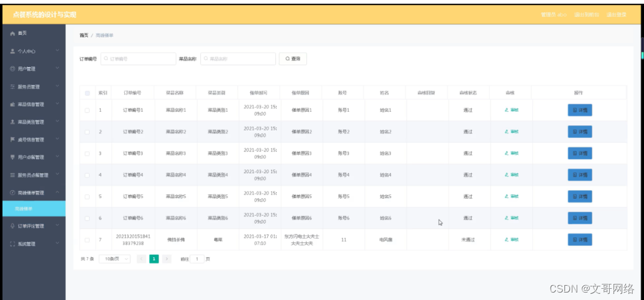
Task: Open 详情 for the 电风扇 row
Action: 580,240
